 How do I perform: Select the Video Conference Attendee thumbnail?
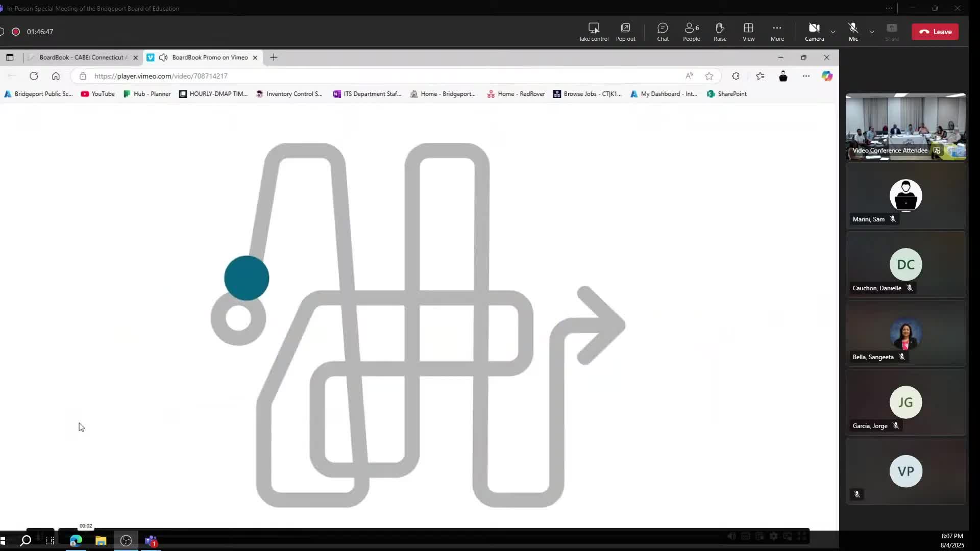[905, 127]
